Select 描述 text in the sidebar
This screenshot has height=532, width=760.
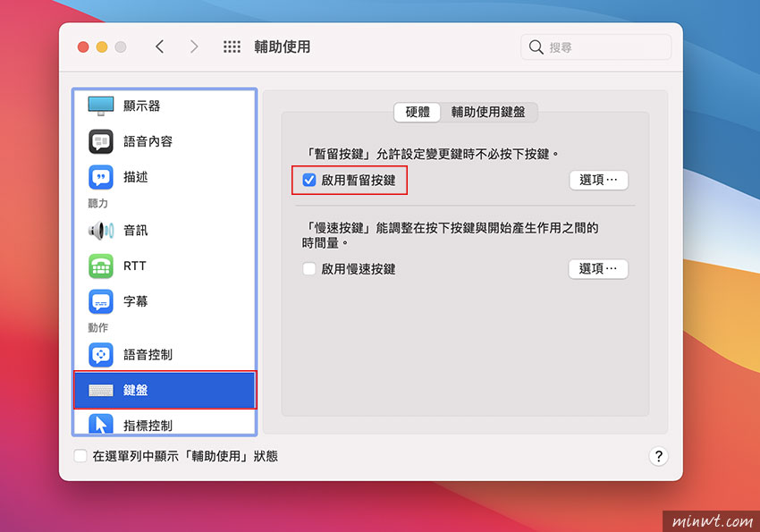[135, 177]
